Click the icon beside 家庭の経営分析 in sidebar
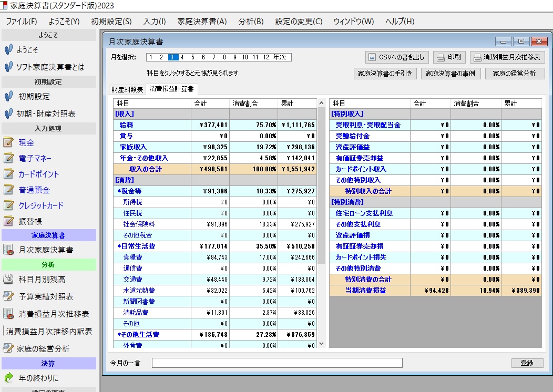This screenshot has height=392, width=553. pyautogui.click(x=8, y=348)
